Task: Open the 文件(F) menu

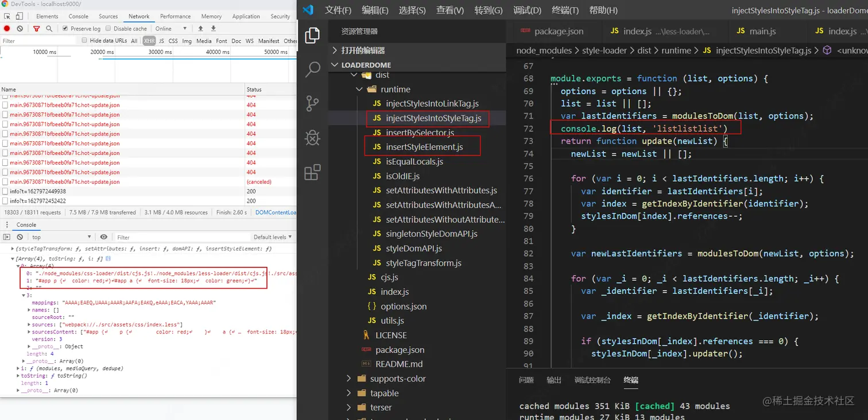Action: (338, 10)
